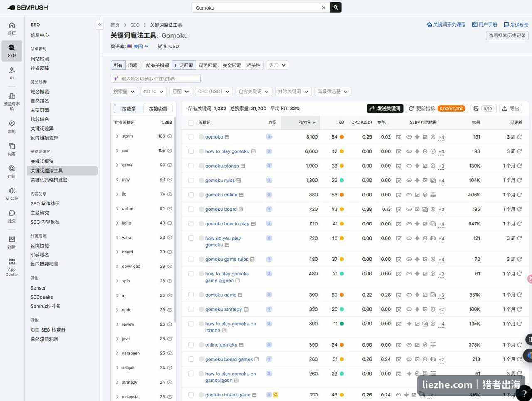532x401 pixels.
Task: Click the Semrush logo
Action: pos(27,7)
